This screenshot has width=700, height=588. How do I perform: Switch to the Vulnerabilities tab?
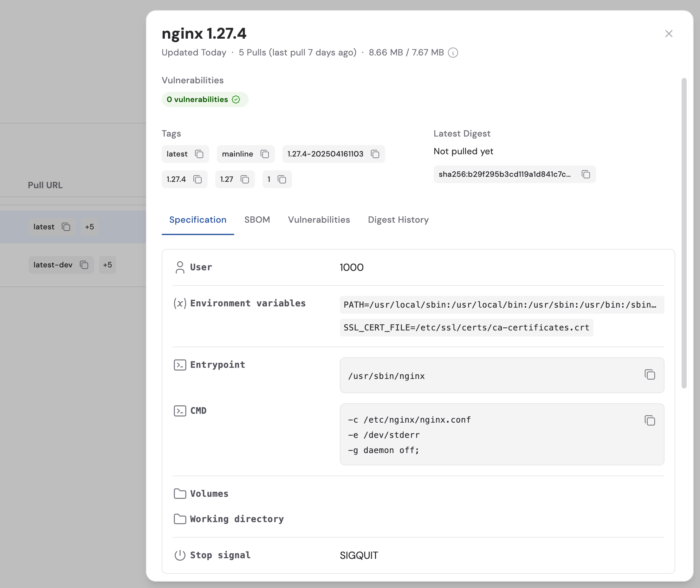[319, 220]
